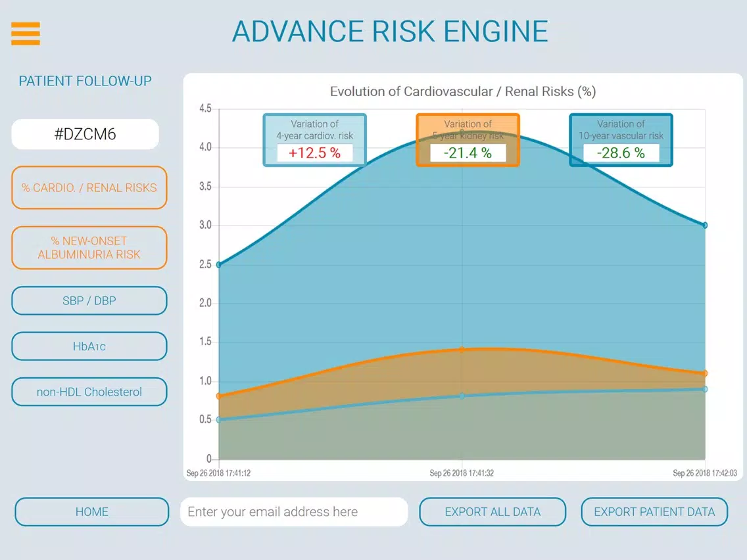Select patient ID #DZCM6 box

(85, 134)
